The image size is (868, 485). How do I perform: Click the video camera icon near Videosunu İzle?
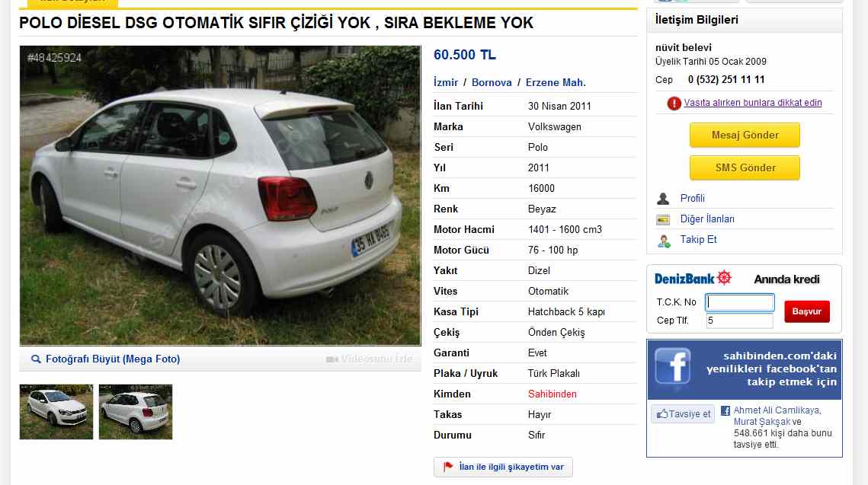[332, 359]
